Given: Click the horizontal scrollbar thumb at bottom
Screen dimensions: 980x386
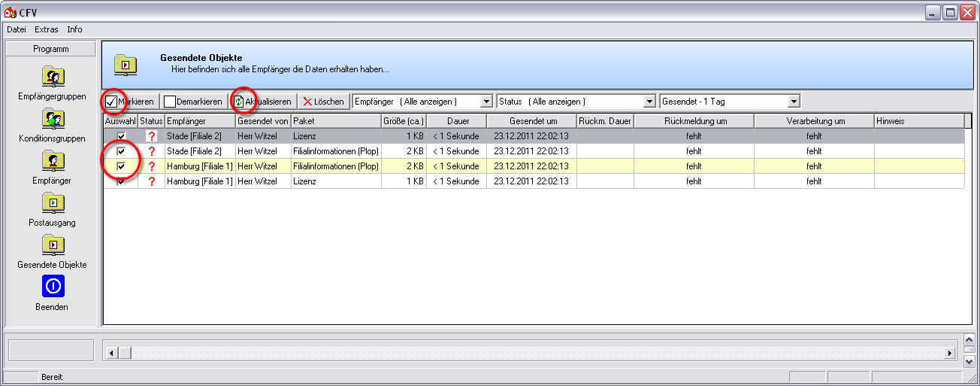Looking at the screenshot, I should tap(125, 353).
